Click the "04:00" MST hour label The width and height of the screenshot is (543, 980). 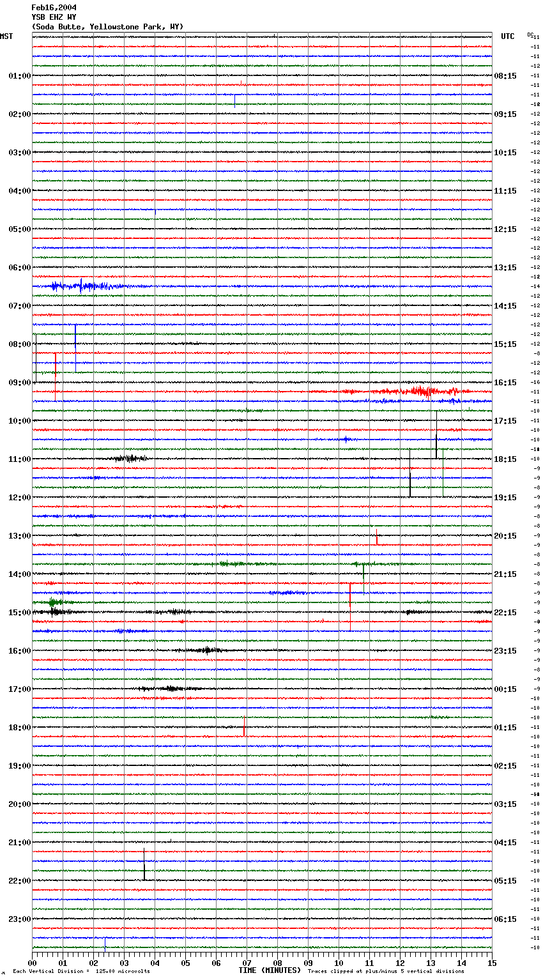20,191
